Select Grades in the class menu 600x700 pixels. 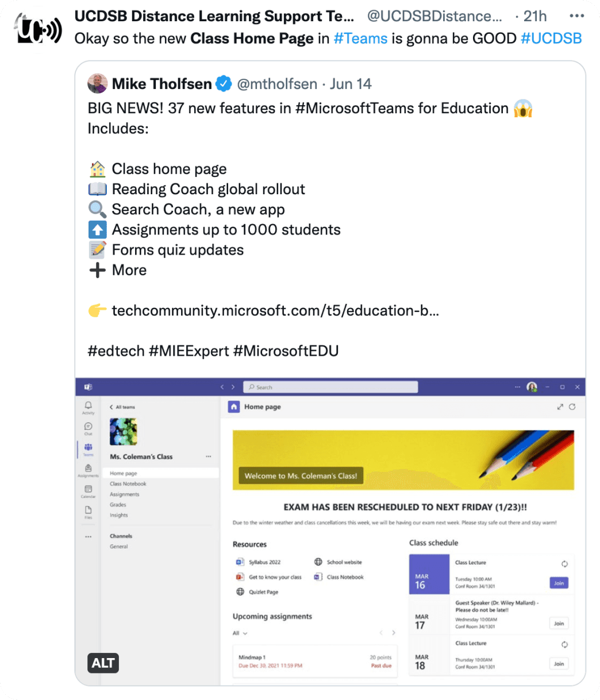[x=118, y=505]
